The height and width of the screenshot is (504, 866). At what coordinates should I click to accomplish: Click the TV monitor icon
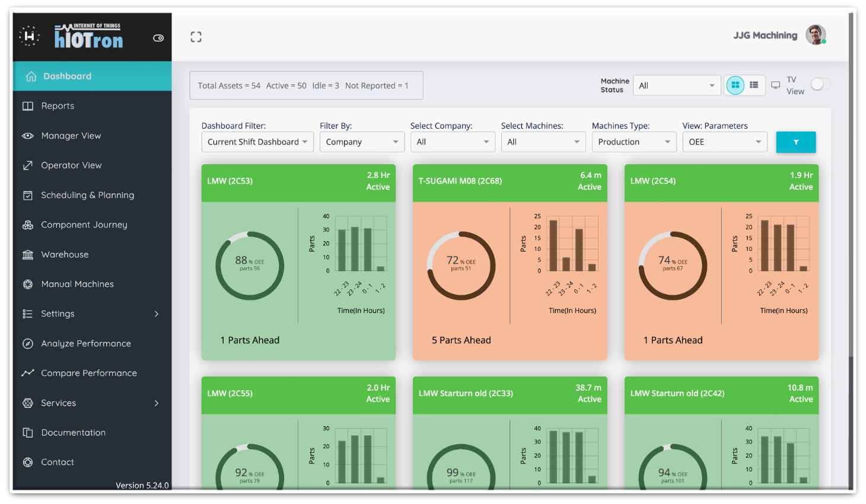point(775,85)
